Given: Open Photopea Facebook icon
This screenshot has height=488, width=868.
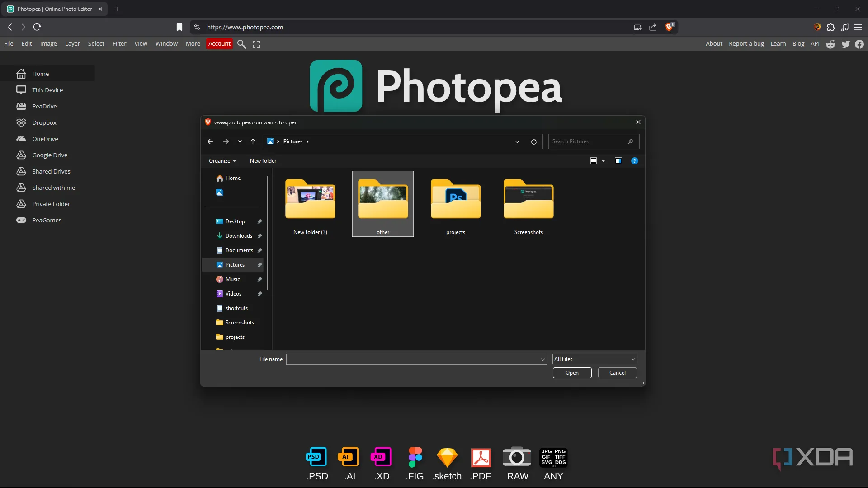Looking at the screenshot, I should (x=859, y=44).
